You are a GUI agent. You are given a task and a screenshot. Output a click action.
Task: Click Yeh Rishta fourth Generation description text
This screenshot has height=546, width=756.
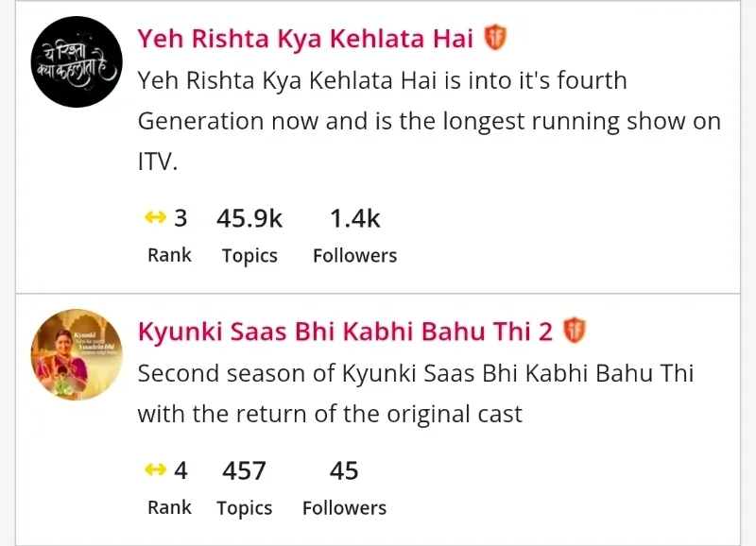(429, 121)
